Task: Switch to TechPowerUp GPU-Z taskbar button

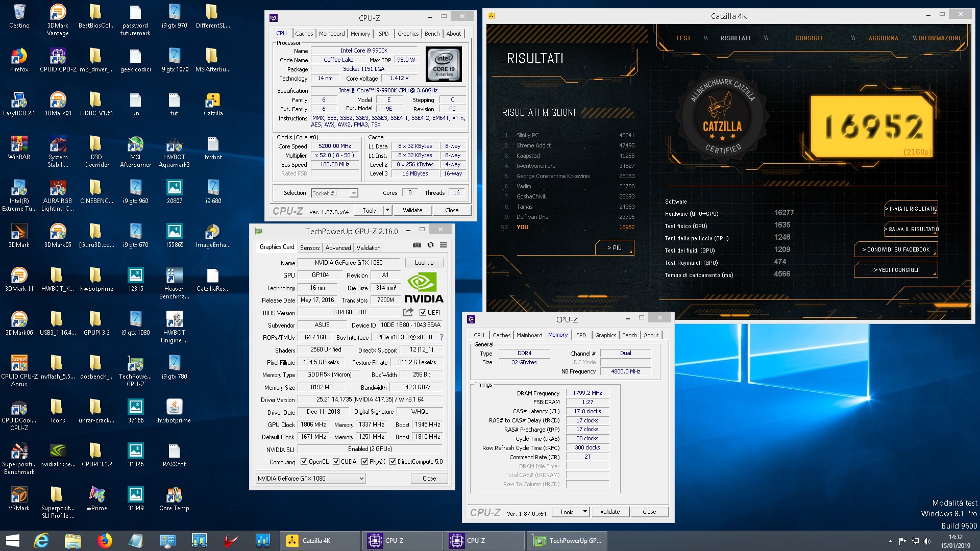Action: click(x=568, y=541)
